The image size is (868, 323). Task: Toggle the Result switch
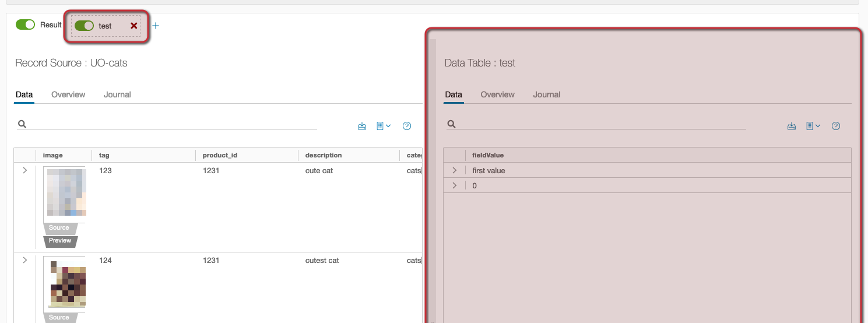[25, 24]
